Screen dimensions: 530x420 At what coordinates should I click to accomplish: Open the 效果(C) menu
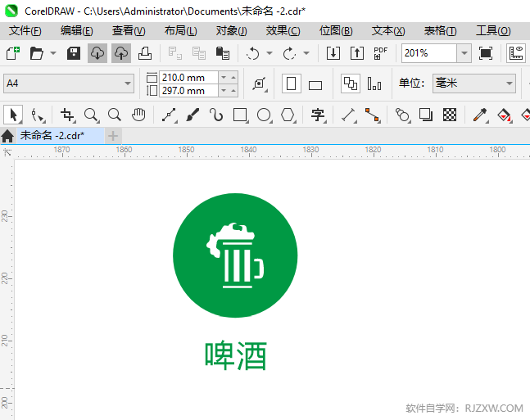283,31
